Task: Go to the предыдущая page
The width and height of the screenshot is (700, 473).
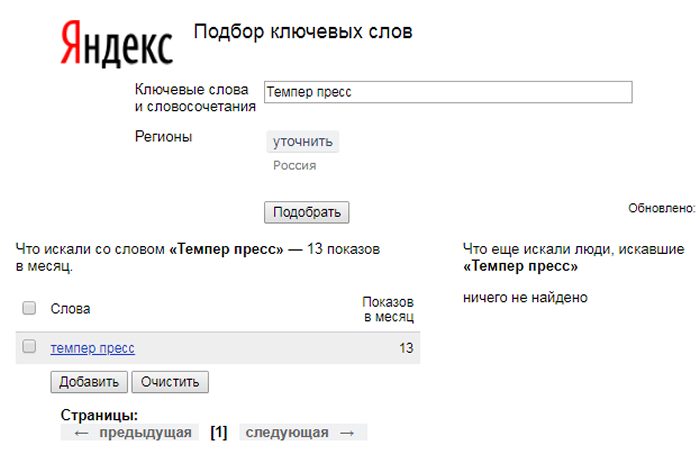Action: pos(145,432)
